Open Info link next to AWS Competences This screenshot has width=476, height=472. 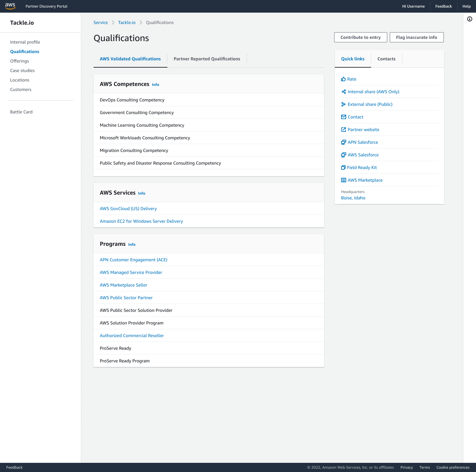[x=155, y=85]
